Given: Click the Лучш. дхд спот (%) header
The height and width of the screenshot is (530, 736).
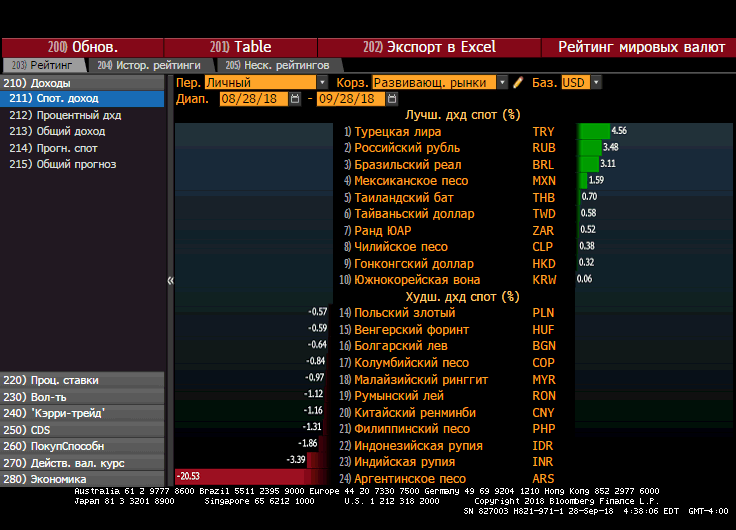Looking at the screenshot, I should tap(463, 115).
